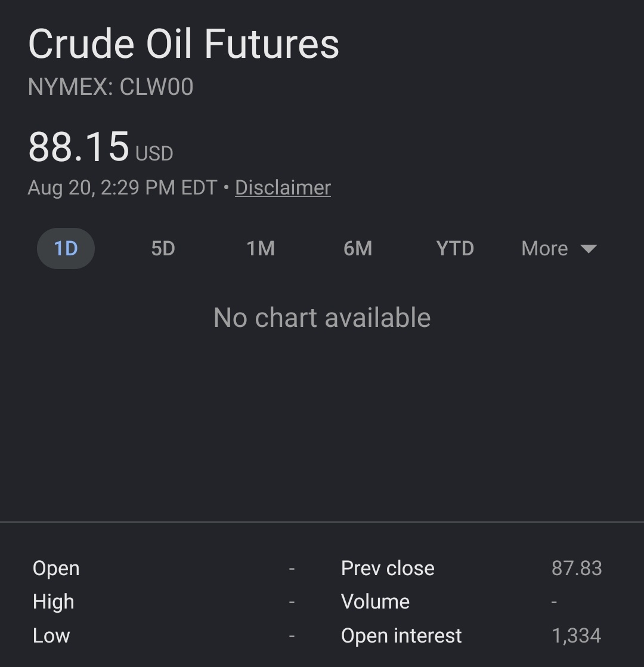Image resolution: width=644 pixels, height=667 pixels.
Task: Select the 1D time range tab
Action: point(66,248)
